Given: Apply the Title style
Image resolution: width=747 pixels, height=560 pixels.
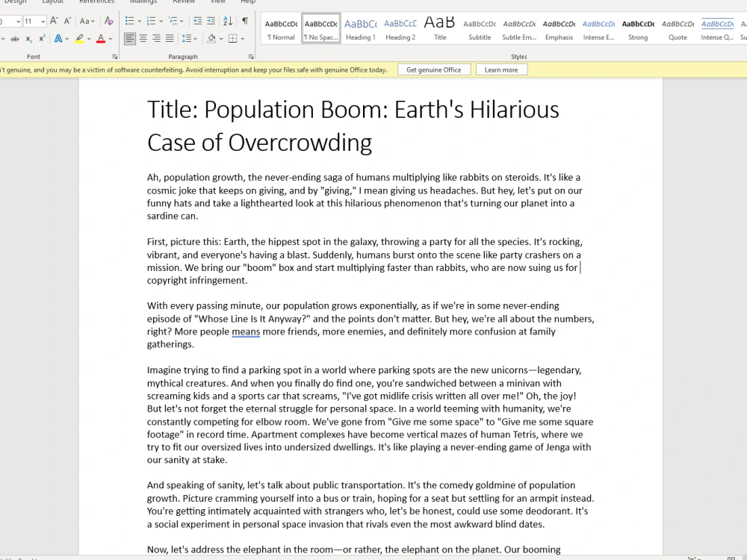Looking at the screenshot, I should coord(440,28).
